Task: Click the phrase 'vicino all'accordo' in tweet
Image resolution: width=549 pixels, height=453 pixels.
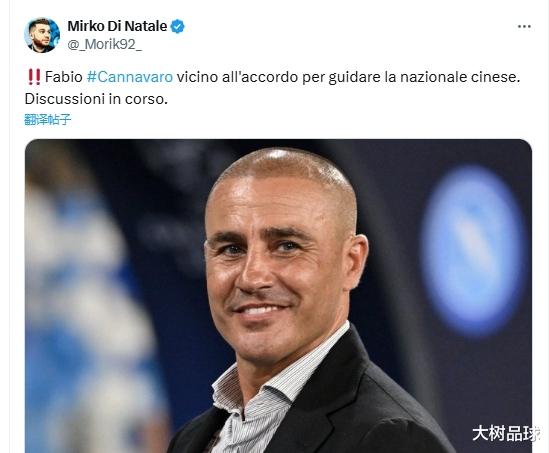Action: 237,77
